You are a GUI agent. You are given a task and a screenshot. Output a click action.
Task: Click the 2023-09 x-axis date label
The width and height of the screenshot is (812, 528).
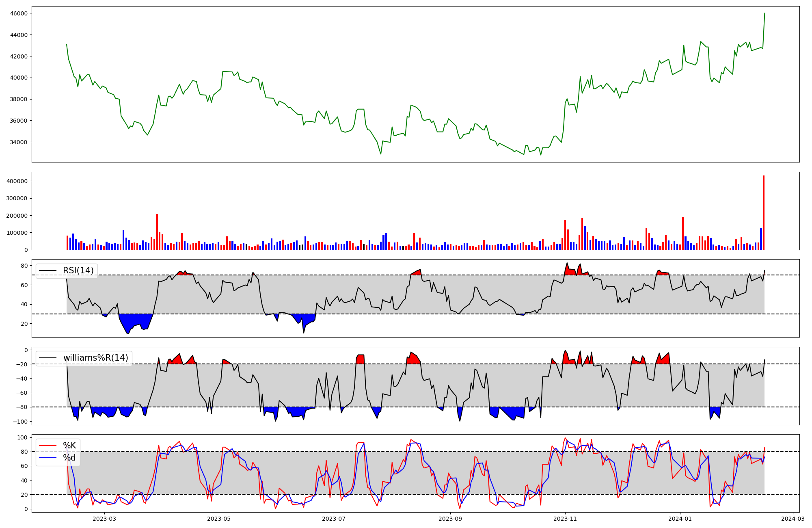pyautogui.click(x=450, y=519)
